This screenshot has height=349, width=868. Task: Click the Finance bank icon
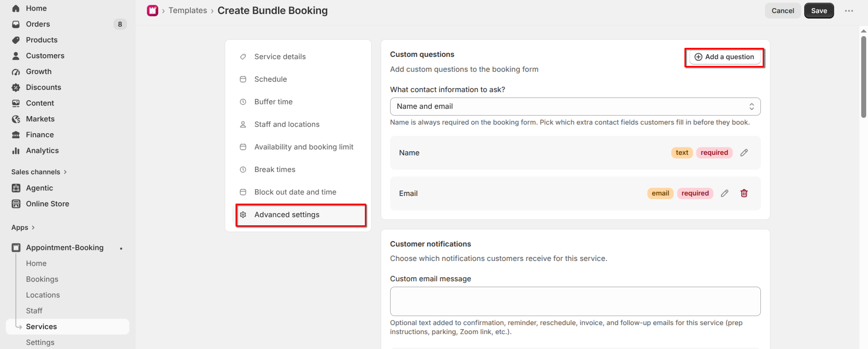pos(16,135)
